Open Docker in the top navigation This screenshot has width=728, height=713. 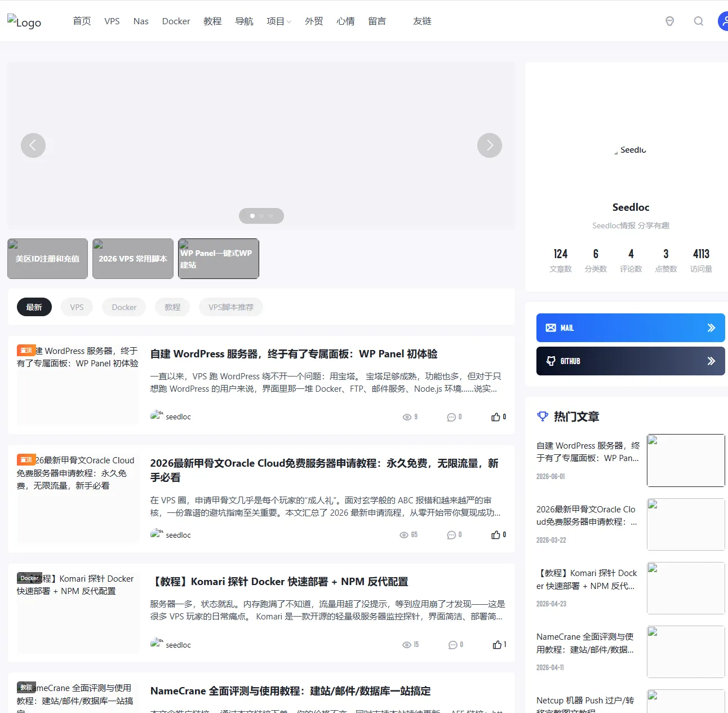point(176,21)
